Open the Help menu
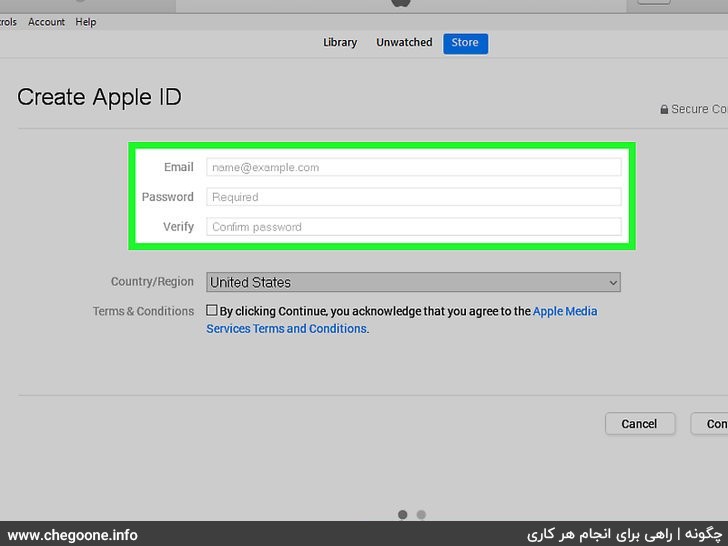This screenshot has width=728, height=546. coord(85,22)
